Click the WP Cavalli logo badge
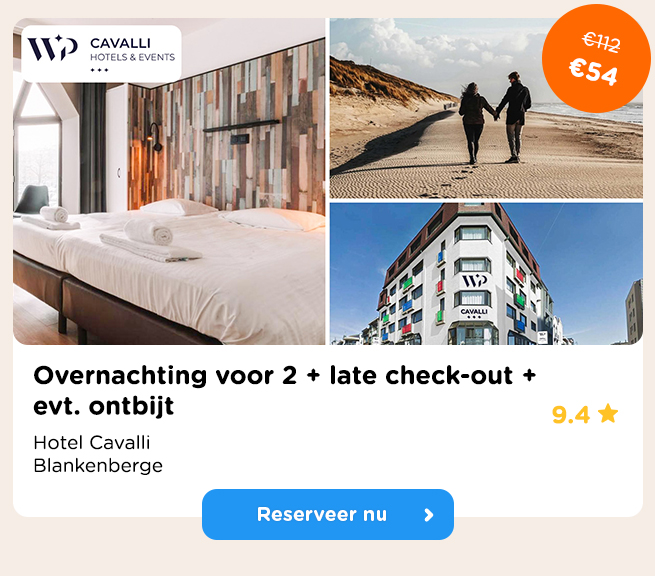The image size is (655, 576). click(x=102, y=54)
